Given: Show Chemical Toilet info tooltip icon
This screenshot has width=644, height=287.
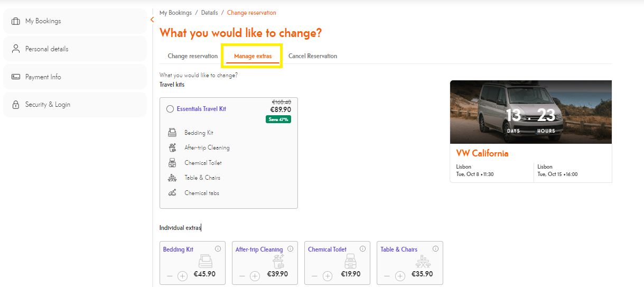Looking at the screenshot, I should click(362, 249).
